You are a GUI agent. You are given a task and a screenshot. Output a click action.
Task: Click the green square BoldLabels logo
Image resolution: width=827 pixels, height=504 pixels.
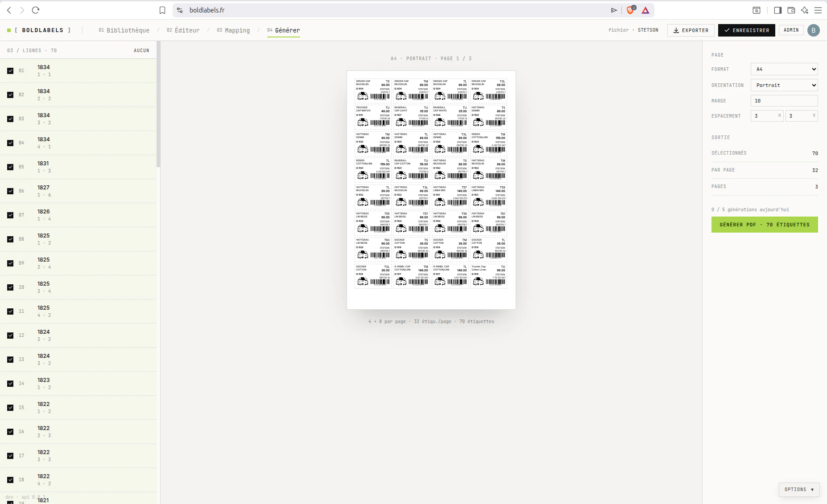pos(9,30)
